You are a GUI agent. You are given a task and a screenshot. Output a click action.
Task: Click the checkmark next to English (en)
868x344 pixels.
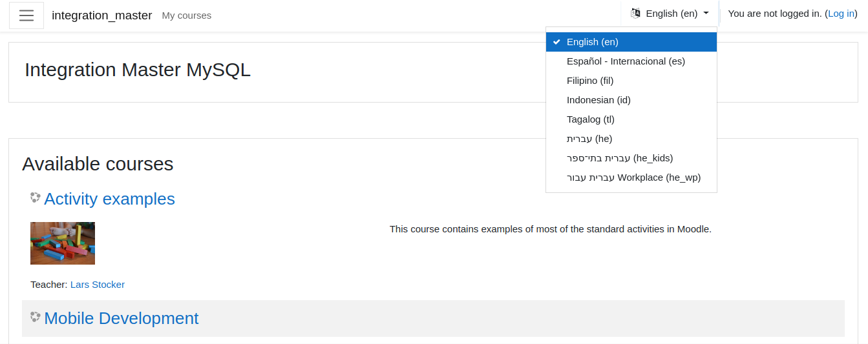click(556, 42)
